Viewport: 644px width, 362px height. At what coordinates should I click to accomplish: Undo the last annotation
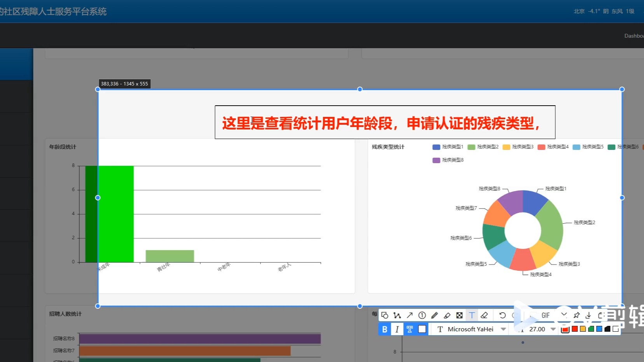(502, 315)
